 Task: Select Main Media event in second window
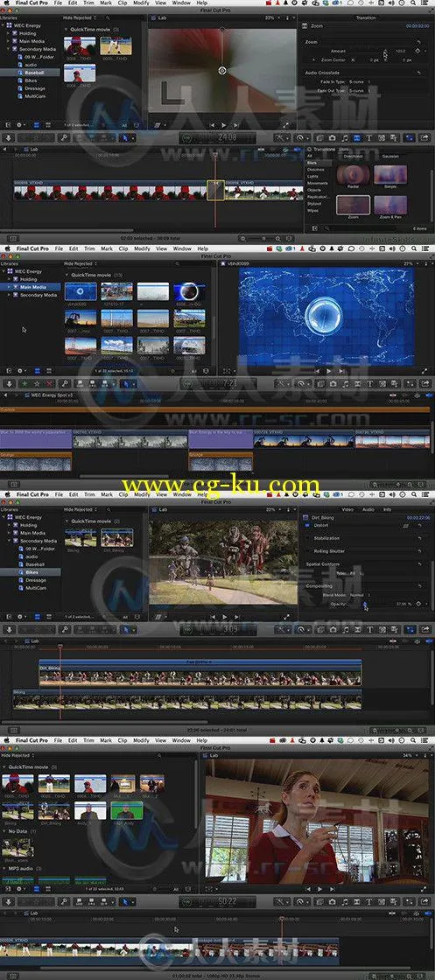34,287
